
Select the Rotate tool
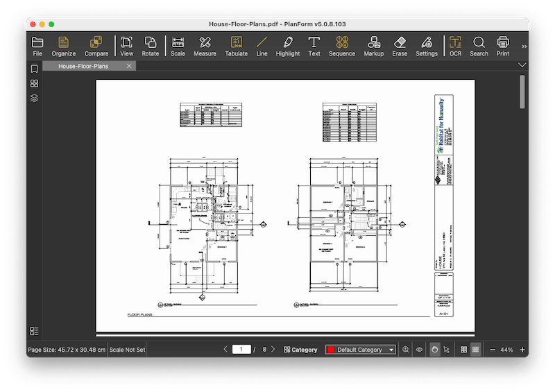pos(151,46)
